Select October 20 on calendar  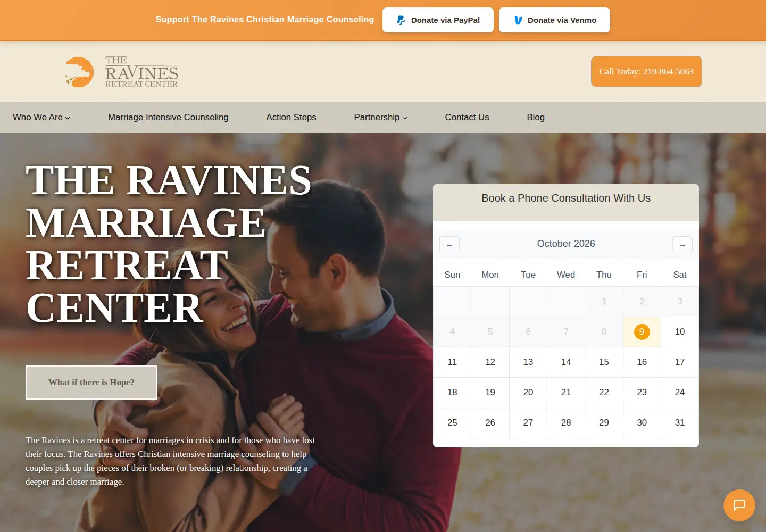tap(528, 393)
